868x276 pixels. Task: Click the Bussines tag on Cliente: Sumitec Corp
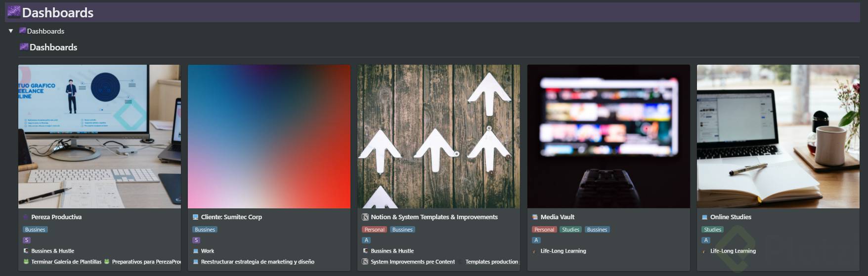click(205, 230)
